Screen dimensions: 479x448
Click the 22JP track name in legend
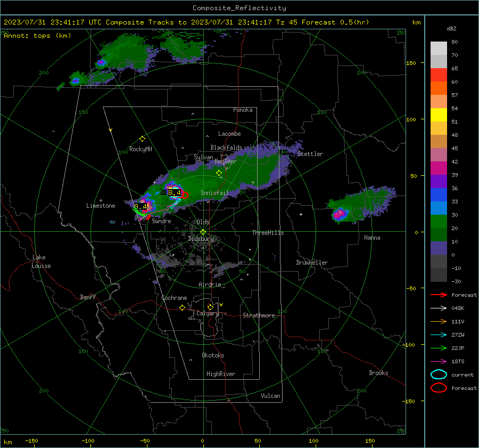click(x=458, y=348)
